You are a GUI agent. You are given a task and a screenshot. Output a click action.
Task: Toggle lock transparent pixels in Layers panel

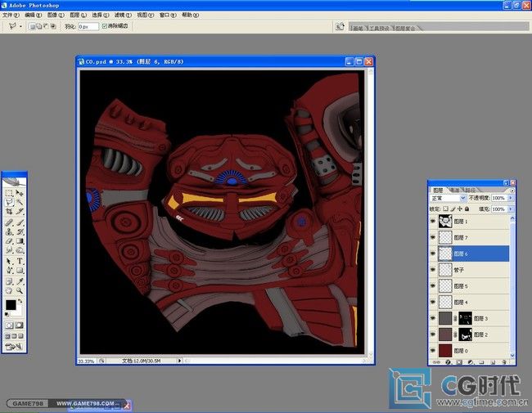(x=445, y=209)
